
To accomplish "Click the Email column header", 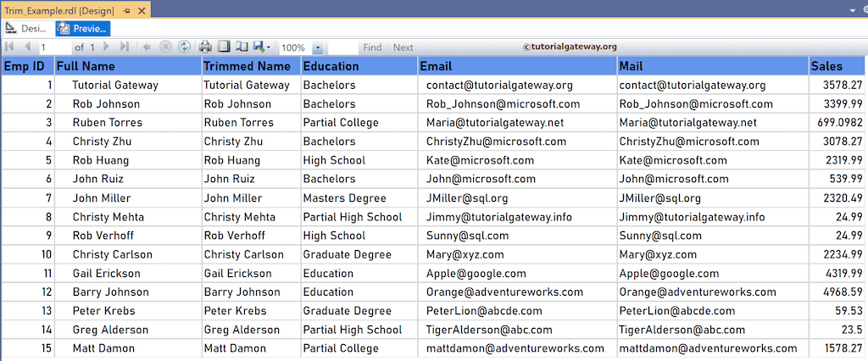I will point(518,66).
